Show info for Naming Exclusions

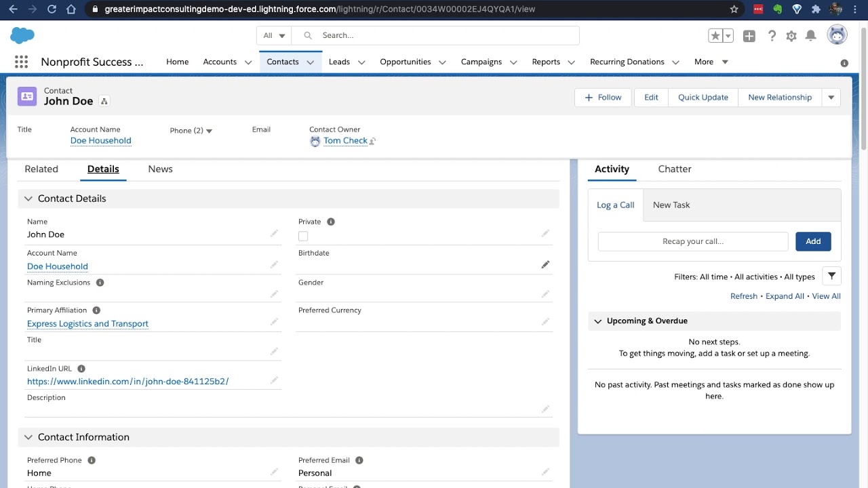[x=100, y=283]
